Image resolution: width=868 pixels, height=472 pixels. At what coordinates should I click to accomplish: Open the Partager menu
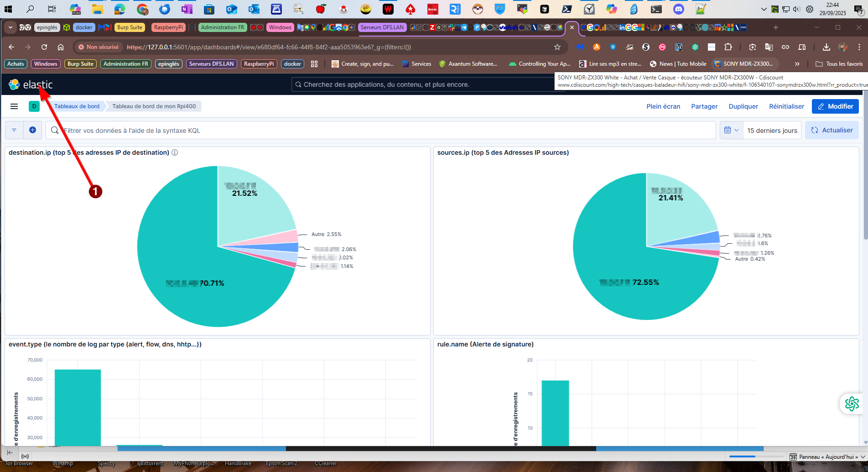[704, 106]
